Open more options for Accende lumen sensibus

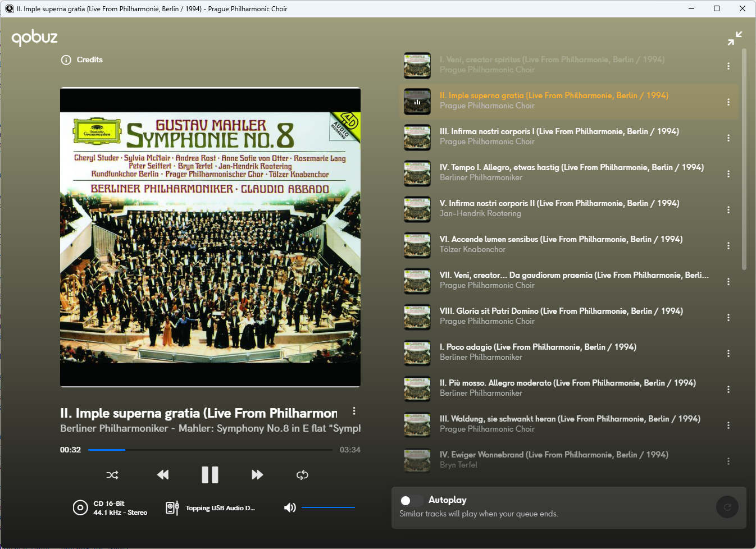728,246
